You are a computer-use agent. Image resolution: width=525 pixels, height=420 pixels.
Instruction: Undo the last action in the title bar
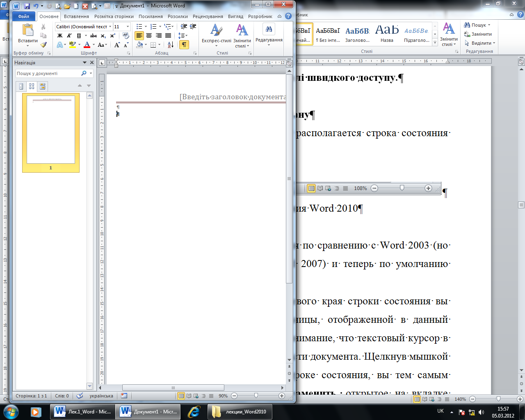36,6
